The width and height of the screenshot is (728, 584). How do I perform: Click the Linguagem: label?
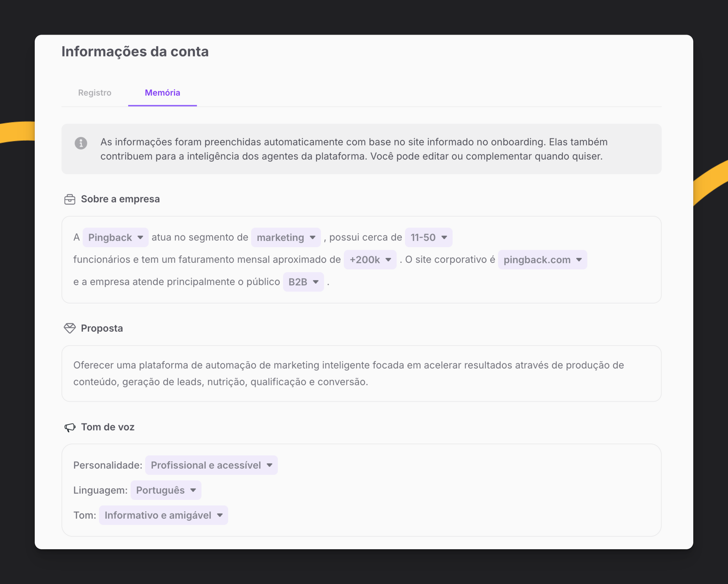pos(100,490)
